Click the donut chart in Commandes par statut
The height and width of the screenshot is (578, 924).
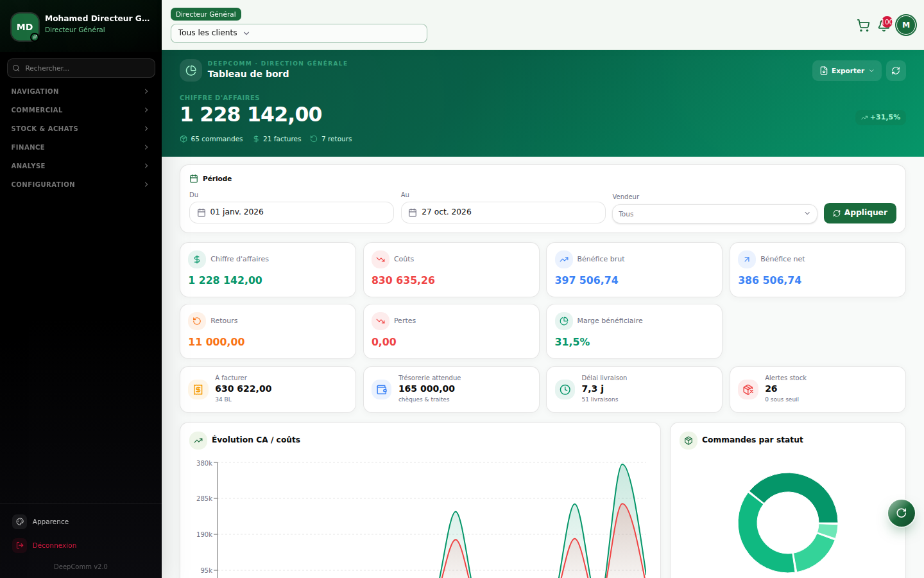(x=788, y=523)
